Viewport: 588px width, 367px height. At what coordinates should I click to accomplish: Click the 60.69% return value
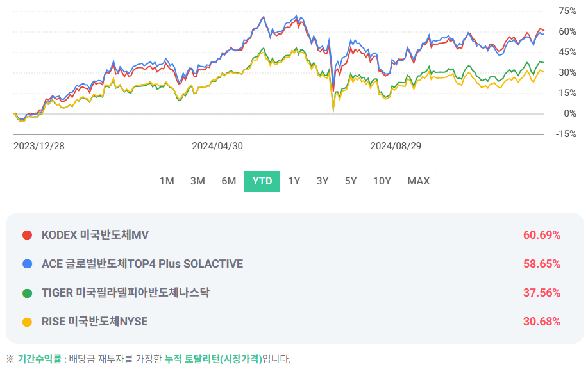coord(542,235)
